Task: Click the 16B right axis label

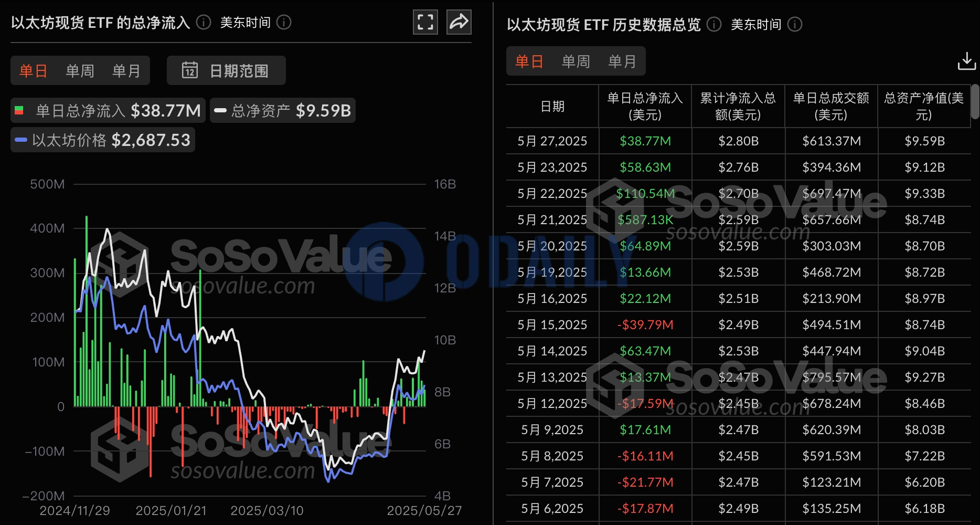Action: (445, 184)
